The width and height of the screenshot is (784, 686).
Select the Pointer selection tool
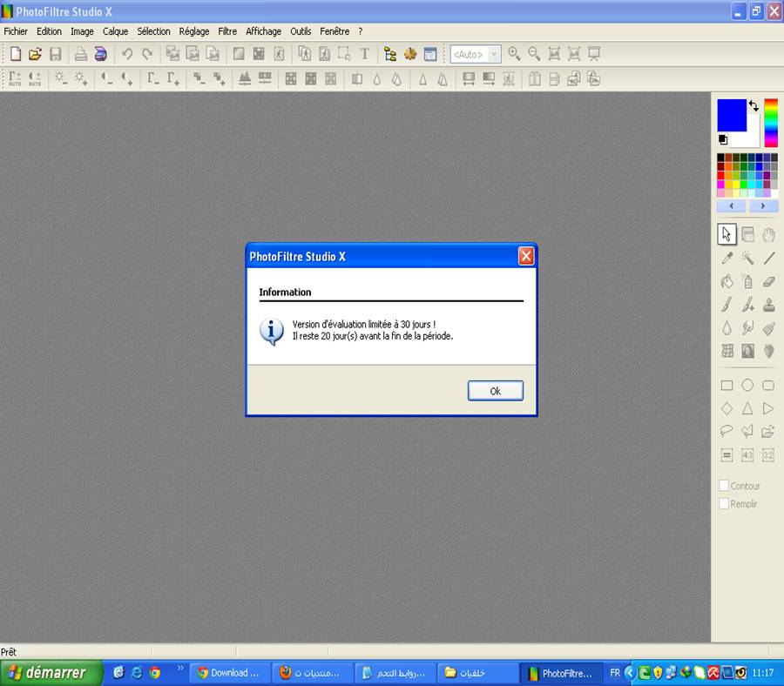pyautogui.click(x=727, y=234)
